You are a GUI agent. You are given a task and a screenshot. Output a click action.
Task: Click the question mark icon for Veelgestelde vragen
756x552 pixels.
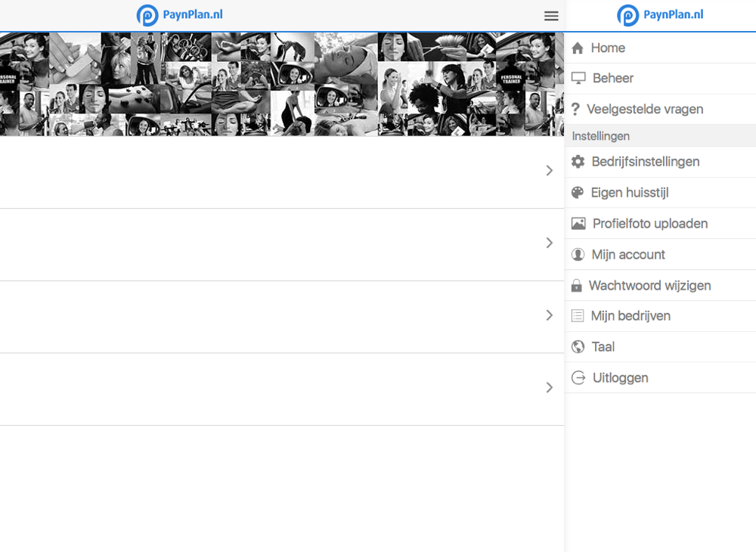[575, 110]
